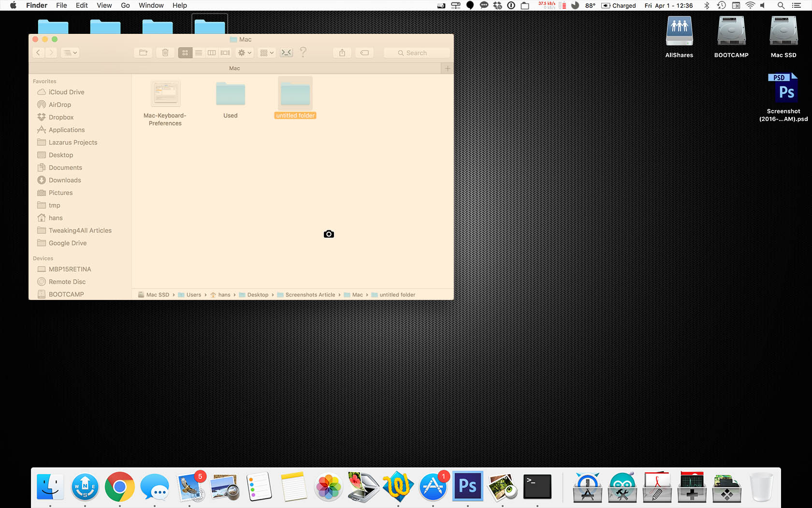
Task: Select Mac-Keyboard-Preferences file thumbnail
Action: point(166,93)
